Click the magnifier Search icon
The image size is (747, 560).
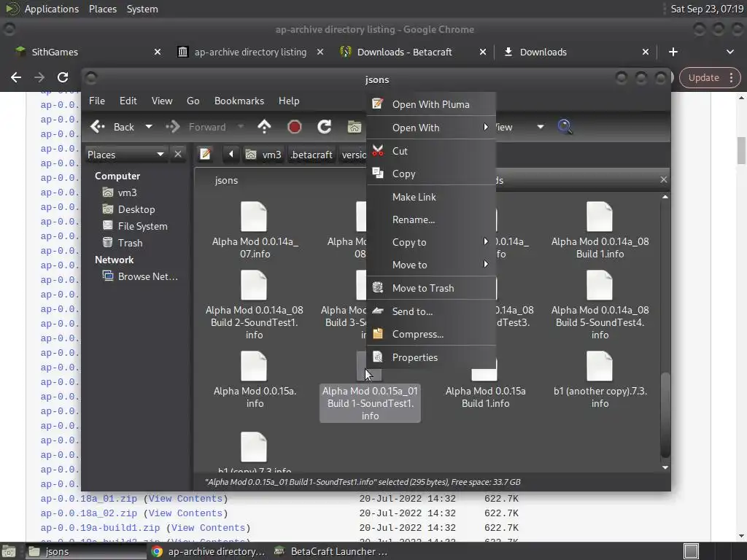point(565,127)
